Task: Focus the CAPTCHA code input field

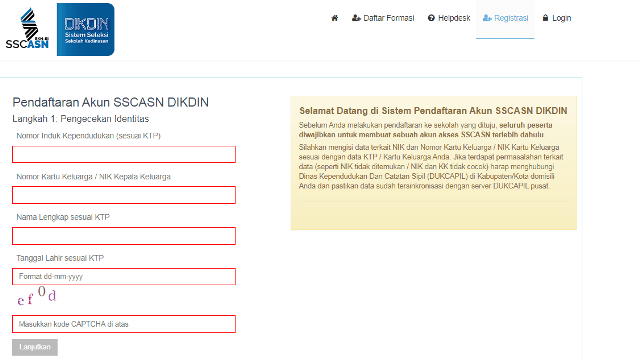Action: tap(124, 324)
